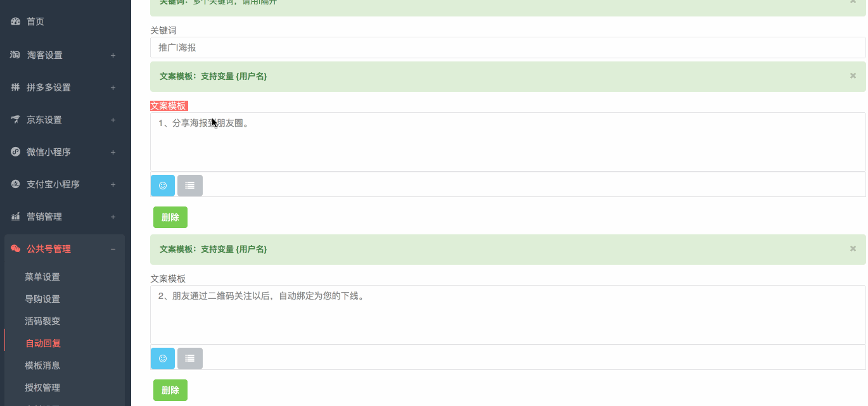Expand 支付宝小程序 with its plus sign
This screenshot has width=868, height=406.
[x=113, y=184]
